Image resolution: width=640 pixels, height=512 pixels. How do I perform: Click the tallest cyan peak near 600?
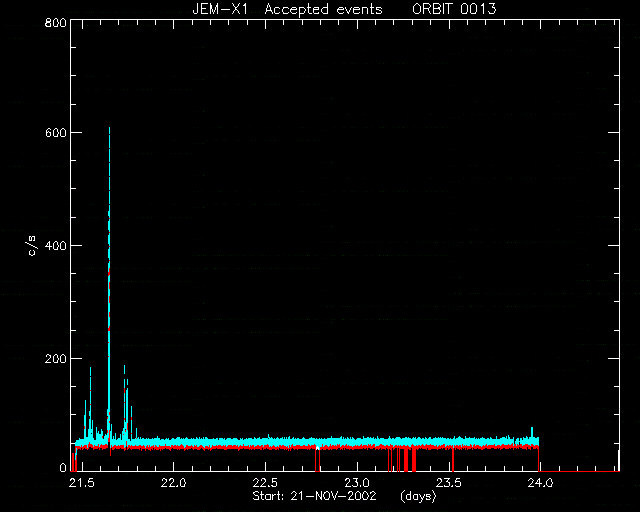[x=109, y=135]
